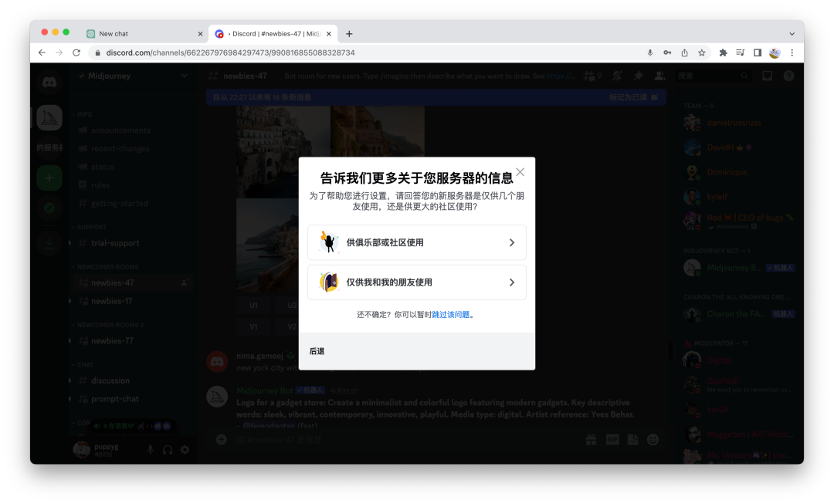This screenshot has height=504, width=834.
Task: Expand the Midjourney server name dropdown
Action: pos(184,76)
